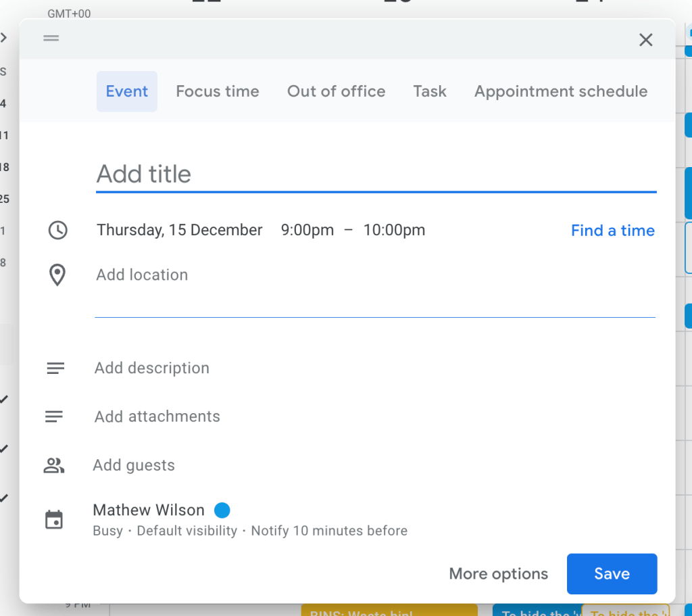Click the attachments icon
Image resolution: width=692 pixels, height=616 pixels.
tap(54, 417)
